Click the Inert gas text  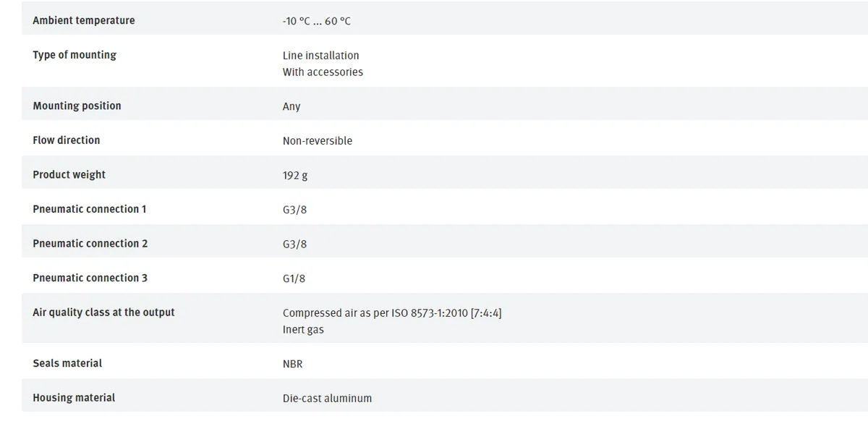coord(303,329)
